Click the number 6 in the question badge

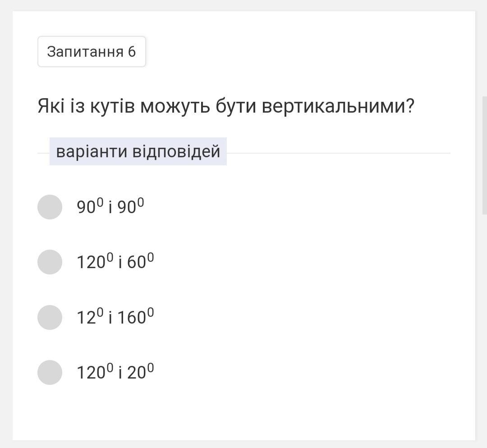132,52
